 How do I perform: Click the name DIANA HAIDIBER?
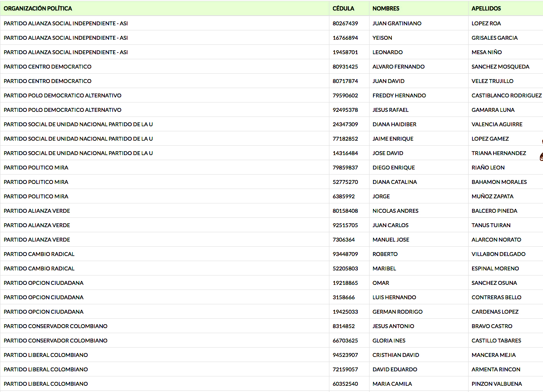point(394,124)
